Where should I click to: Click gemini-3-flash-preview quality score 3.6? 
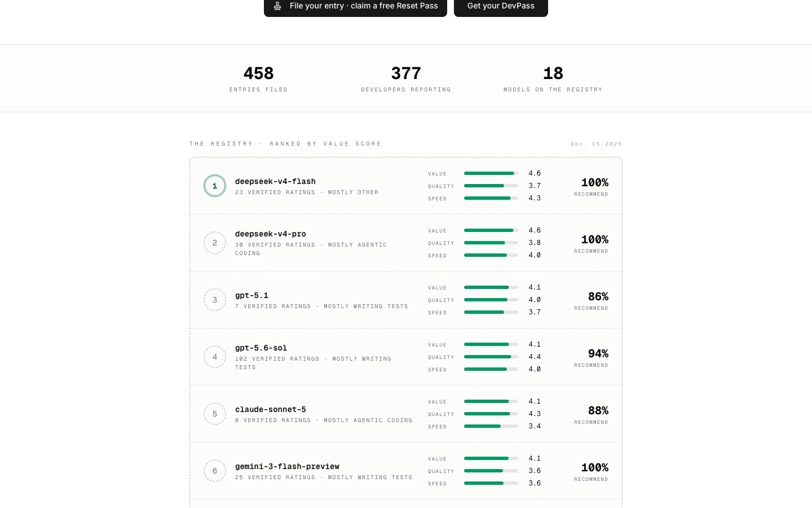pyautogui.click(x=535, y=471)
